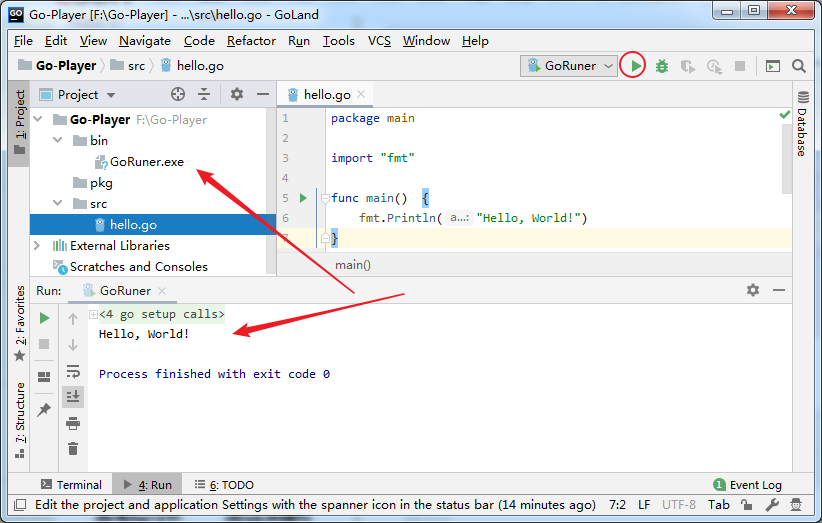Open the Project panel gear settings
Image resolution: width=822 pixels, height=523 pixels.
pyautogui.click(x=237, y=94)
